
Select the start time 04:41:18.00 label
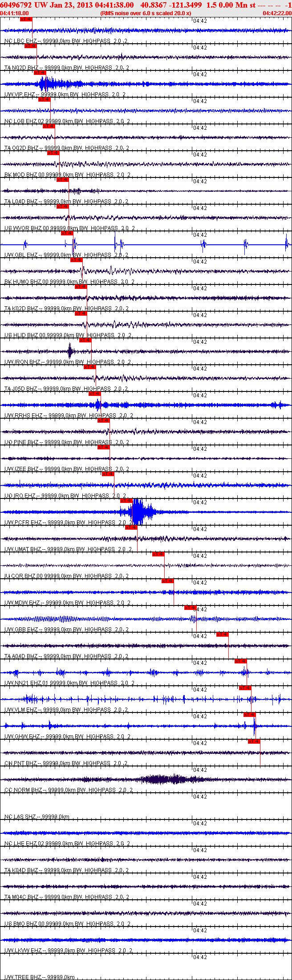pos(15,13)
